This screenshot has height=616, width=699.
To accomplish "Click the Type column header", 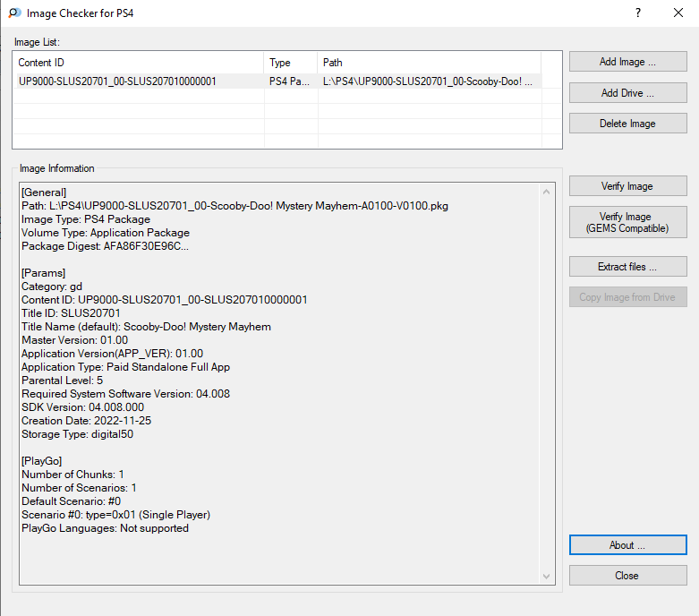I will pos(291,63).
